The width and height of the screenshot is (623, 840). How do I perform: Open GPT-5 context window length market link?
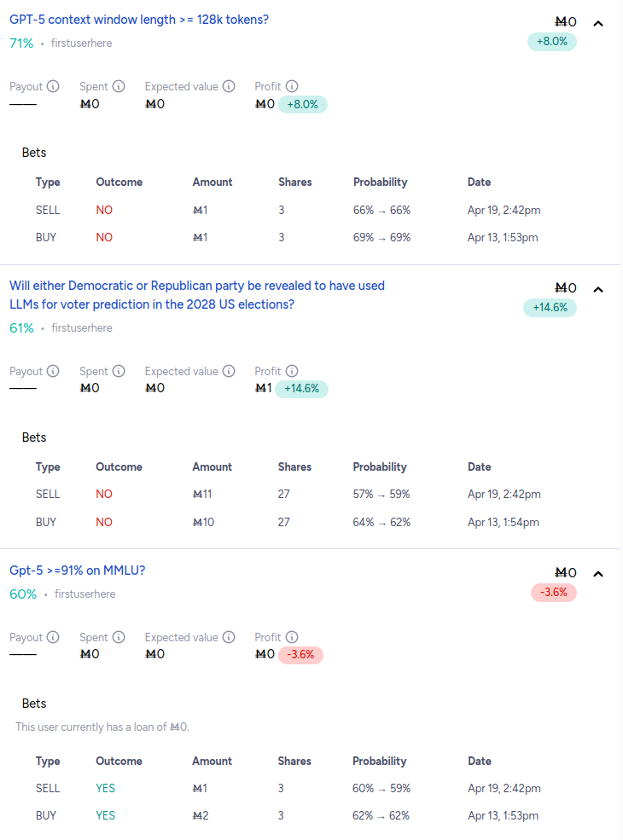pyautogui.click(x=139, y=20)
